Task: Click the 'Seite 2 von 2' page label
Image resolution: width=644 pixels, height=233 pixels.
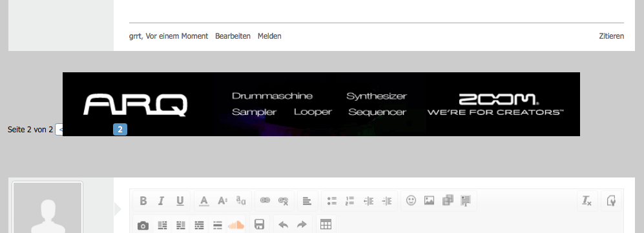Action: coord(30,130)
